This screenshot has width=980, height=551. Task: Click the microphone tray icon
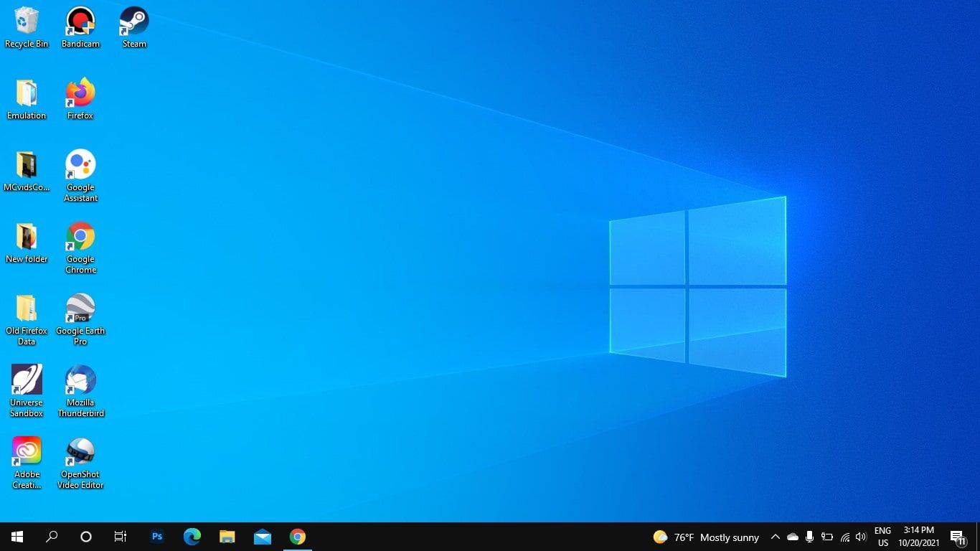pyautogui.click(x=810, y=537)
